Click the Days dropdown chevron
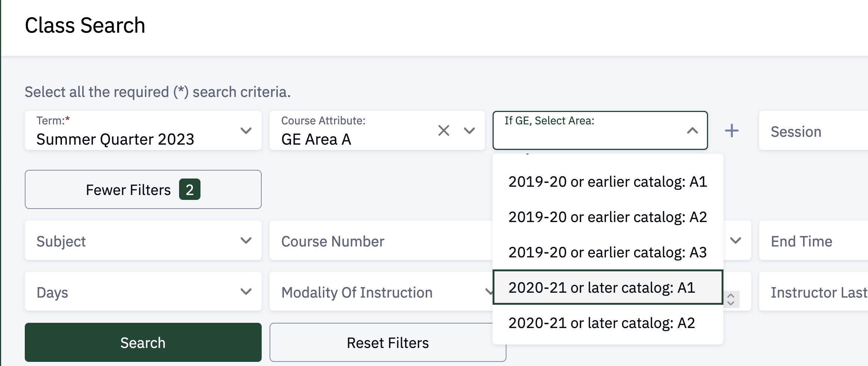 point(246,292)
